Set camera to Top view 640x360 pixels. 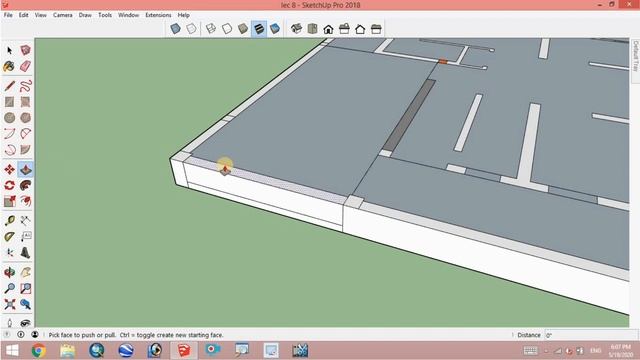(x=312, y=29)
